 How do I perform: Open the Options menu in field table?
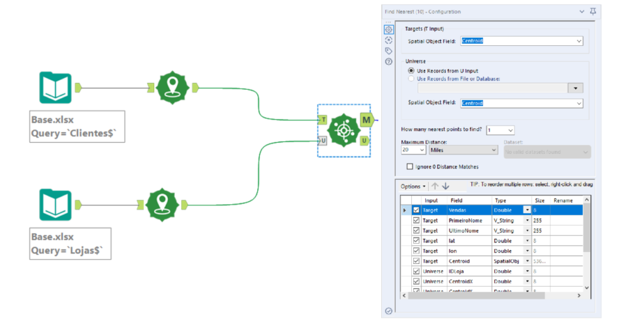pyautogui.click(x=413, y=187)
